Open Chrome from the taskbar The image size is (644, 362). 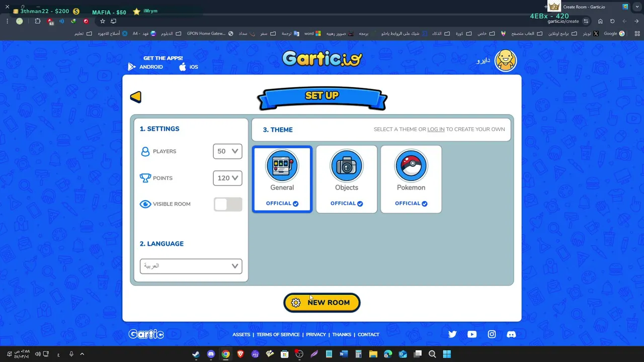click(x=225, y=354)
